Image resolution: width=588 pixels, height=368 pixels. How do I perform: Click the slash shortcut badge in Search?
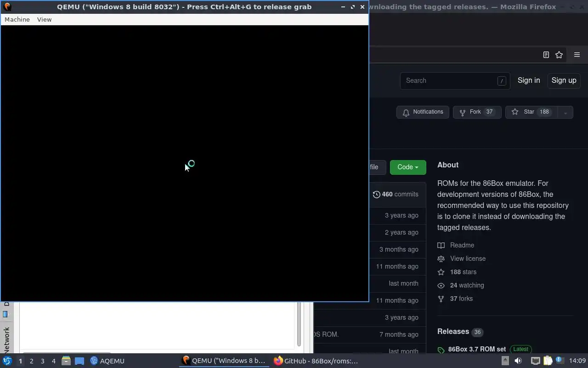[x=502, y=81]
